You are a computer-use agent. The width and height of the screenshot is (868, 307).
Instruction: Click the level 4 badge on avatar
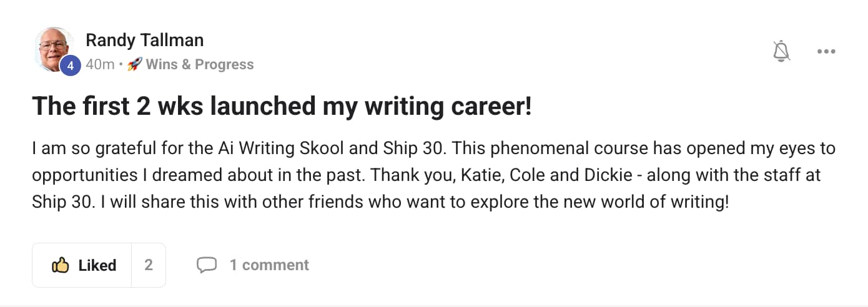coord(70,65)
